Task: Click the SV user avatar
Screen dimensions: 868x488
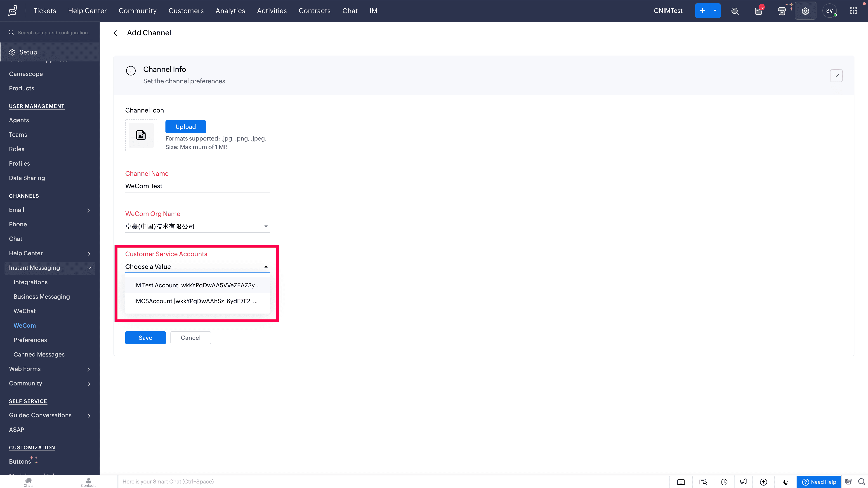Action: 829,11
